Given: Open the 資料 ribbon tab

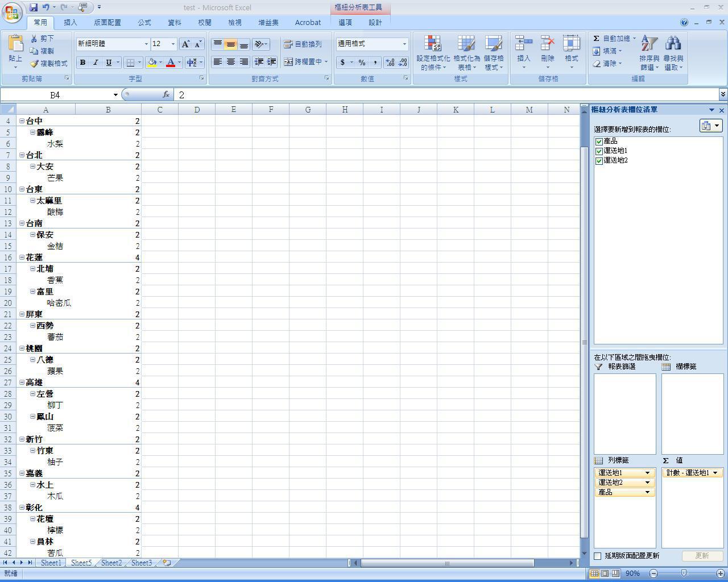Looking at the screenshot, I should tap(175, 23).
